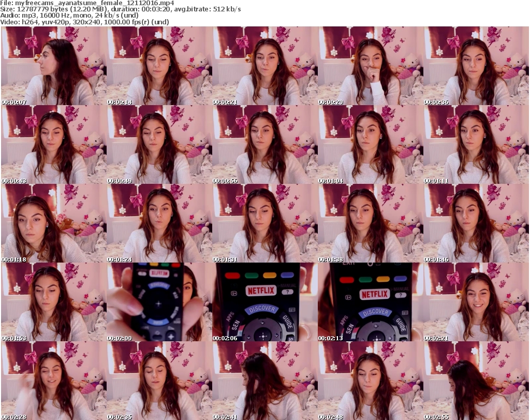Screen dimensions: 530x420
Task: Click the File name header line
Action: coord(87,3)
